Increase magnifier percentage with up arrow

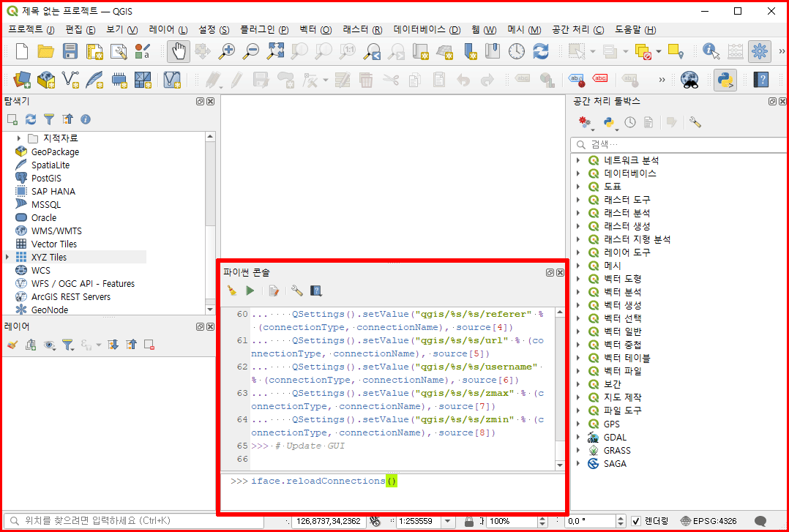[542, 518]
